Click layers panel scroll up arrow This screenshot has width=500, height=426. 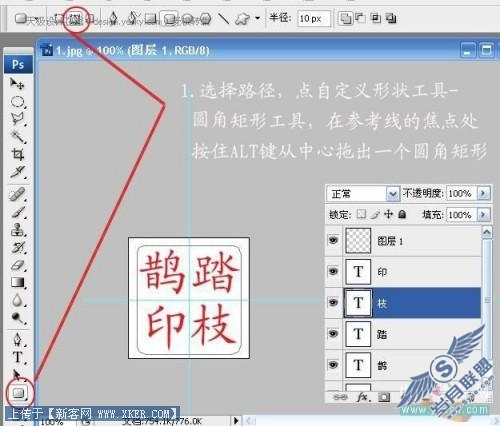[x=487, y=232]
